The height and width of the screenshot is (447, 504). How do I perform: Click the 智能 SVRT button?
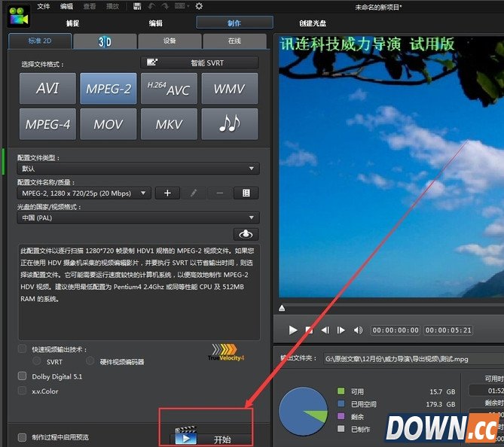(x=200, y=62)
